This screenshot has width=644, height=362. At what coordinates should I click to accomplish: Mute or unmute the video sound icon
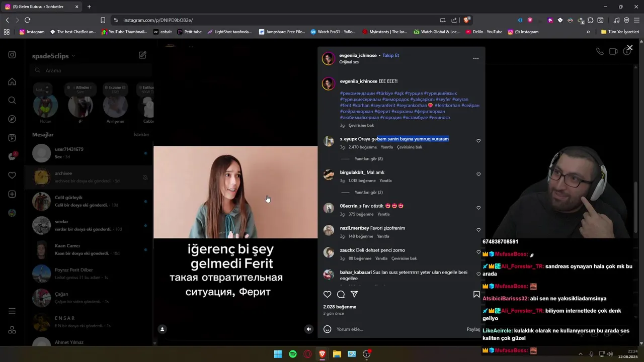(x=309, y=329)
